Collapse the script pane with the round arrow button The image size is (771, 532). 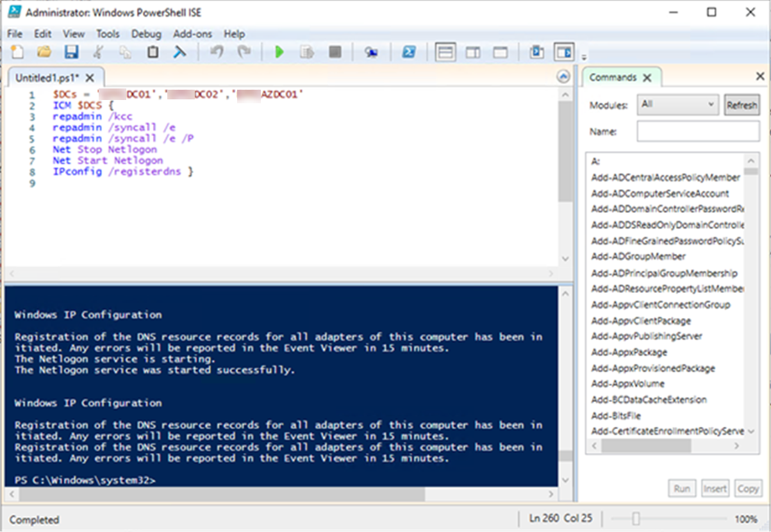point(563,78)
